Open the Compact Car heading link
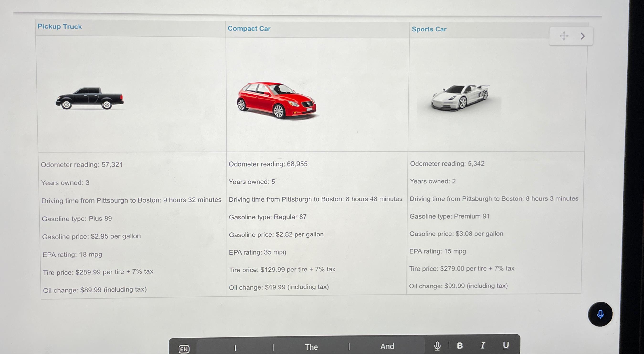 pyautogui.click(x=249, y=29)
